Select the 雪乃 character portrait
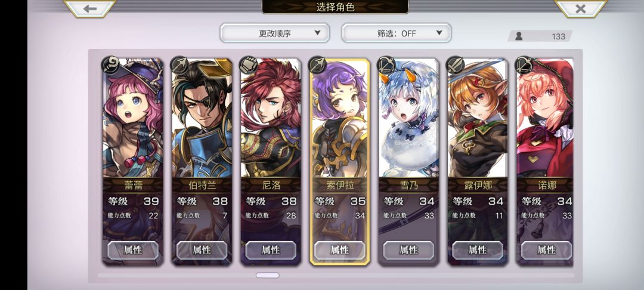This screenshot has height=290, width=644. 408,119
